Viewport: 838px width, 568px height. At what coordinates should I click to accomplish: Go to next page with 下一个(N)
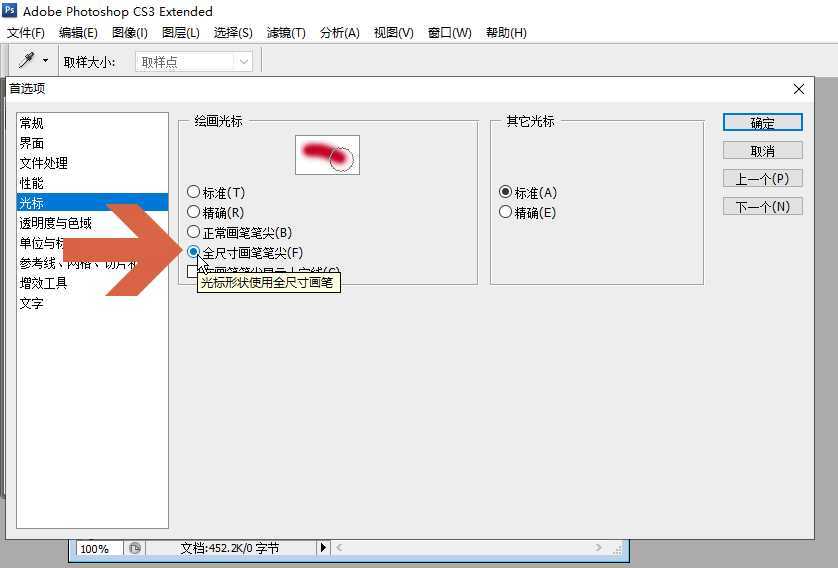coord(762,207)
